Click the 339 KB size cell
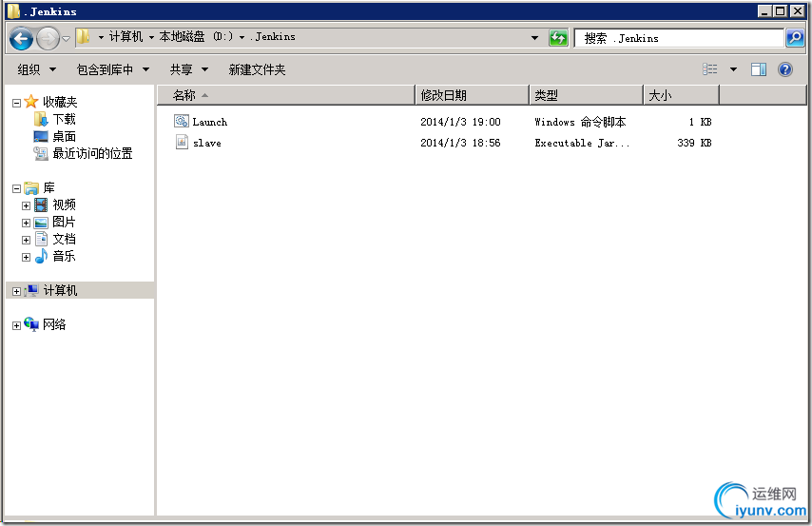This screenshot has height=526, width=812. (694, 143)
